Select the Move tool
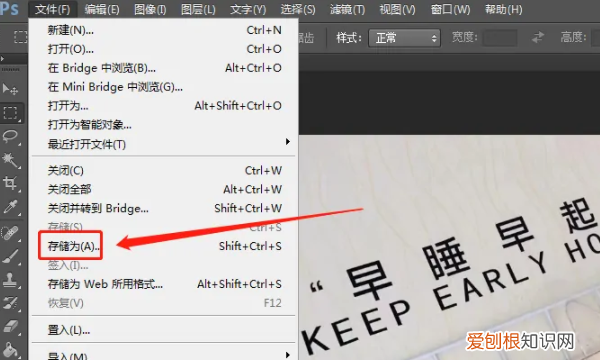Image resolution: width=600 pixels, height=360 pixels. pos(10,90)
